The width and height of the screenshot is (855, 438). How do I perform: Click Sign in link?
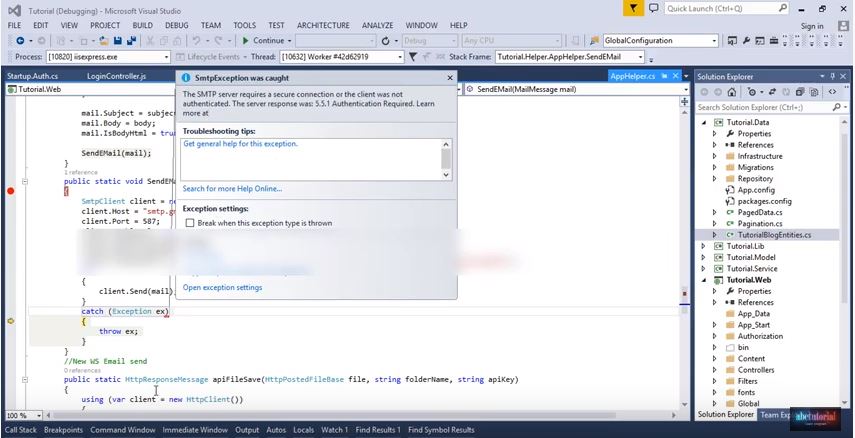coord(812,26)
